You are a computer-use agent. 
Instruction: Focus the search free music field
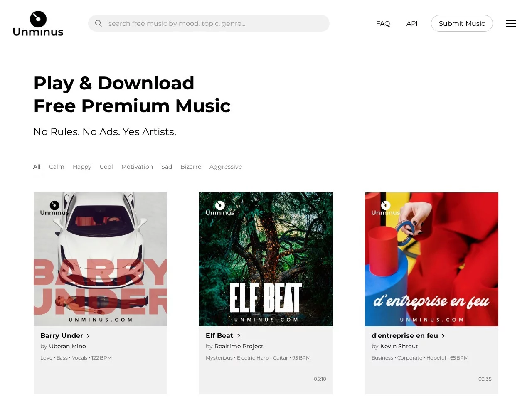[x=209, y=23]
